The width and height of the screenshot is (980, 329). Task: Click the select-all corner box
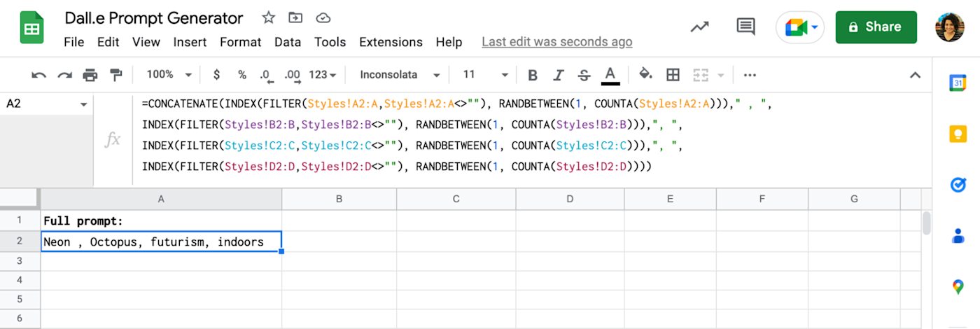(20, 199)
